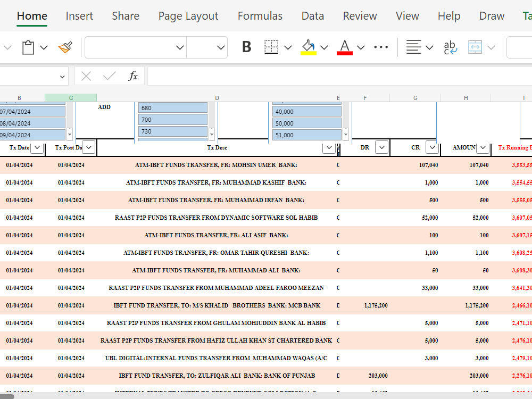The width and height of the screenshot is (532, 399).
Task: Click the horizontal scrollbar thumb
Action: coord(7,396)
